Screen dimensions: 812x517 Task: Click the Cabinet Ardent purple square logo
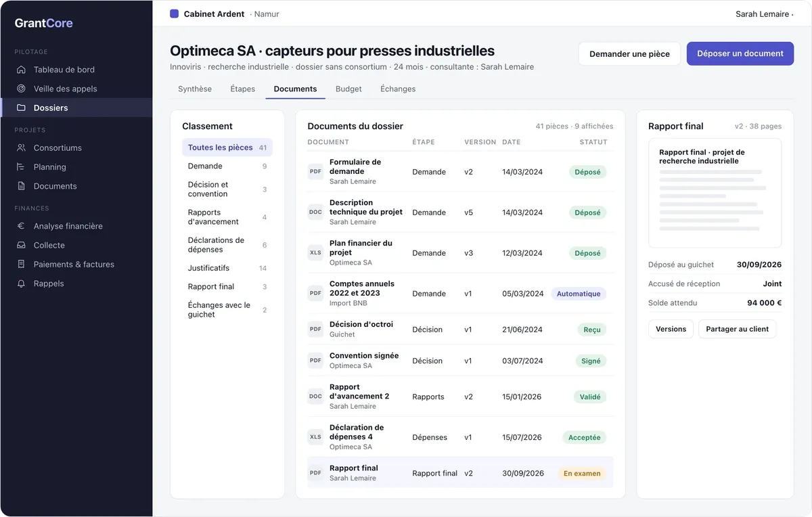(x=175, y=14)
